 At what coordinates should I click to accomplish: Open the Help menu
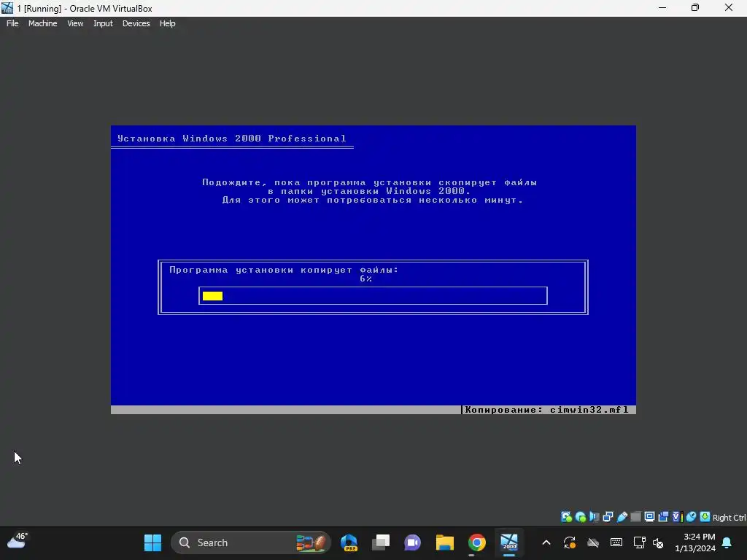click(x=167, y=23)
